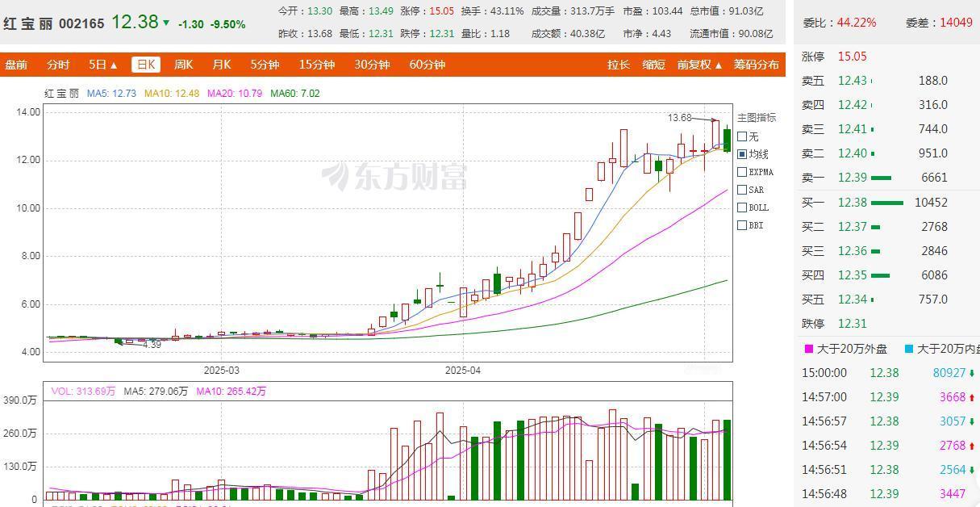
Task: Switch to the 分时 intraday chart tab
Action: tap(58, 65)
